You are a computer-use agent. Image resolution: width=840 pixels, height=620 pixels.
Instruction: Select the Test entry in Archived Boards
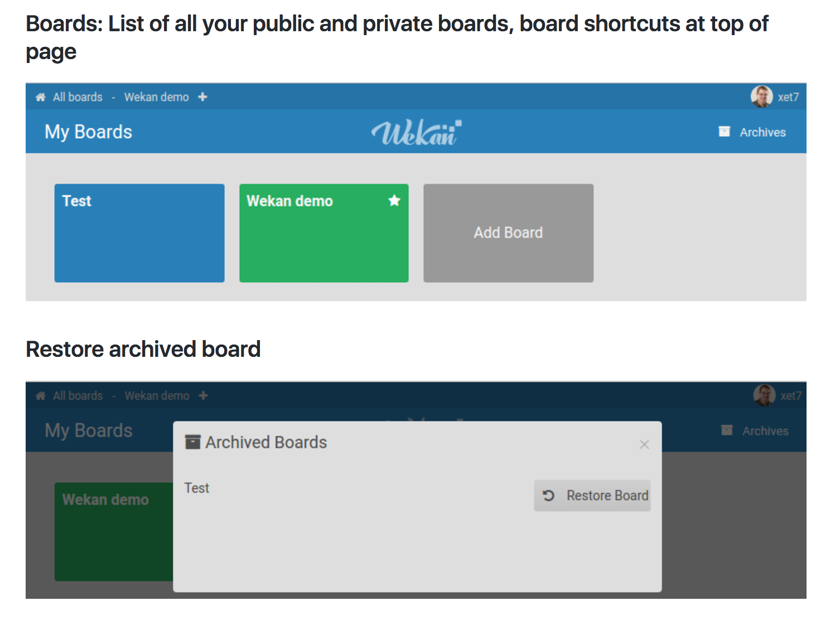pyautogui.click(x=196, y=487)
